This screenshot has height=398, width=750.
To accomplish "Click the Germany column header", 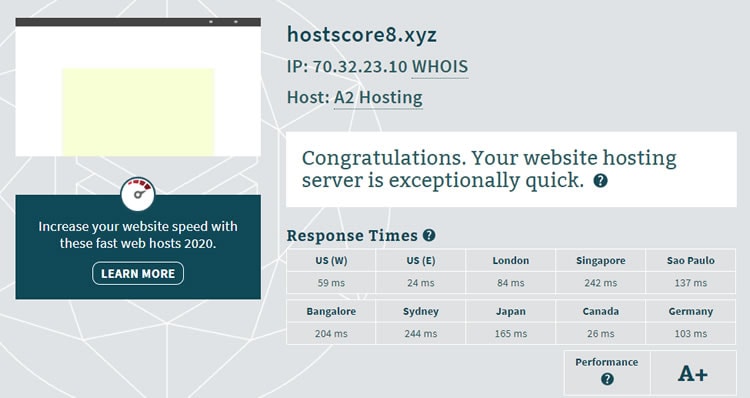I will coord(690,311).
